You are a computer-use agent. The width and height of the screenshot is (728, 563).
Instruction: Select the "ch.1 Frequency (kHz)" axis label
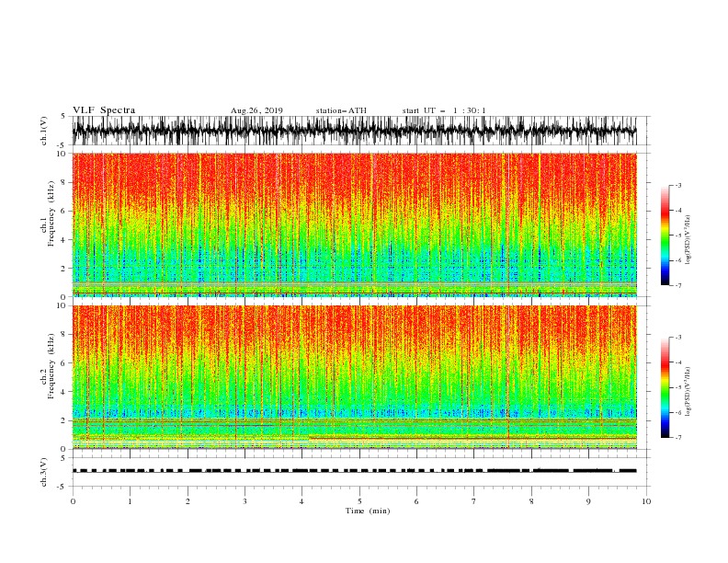point(48,214)
